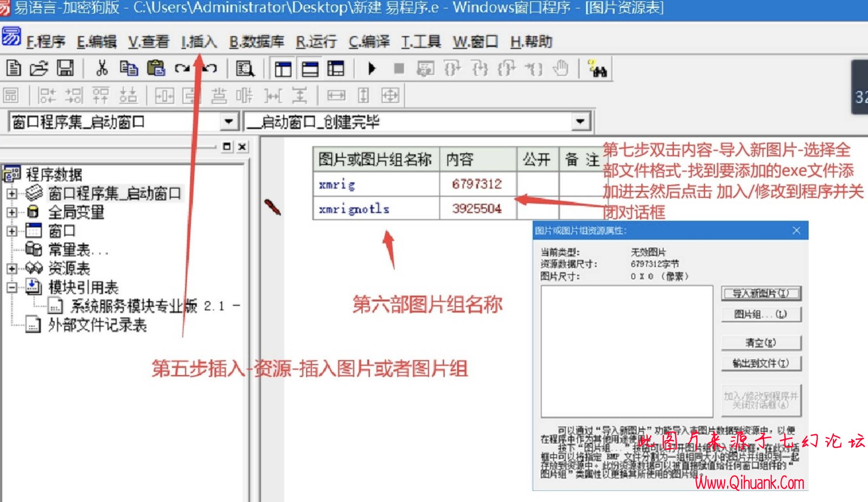Expand the 全局变量 tree node
The image size is (868, 502).
pyautogui.click(x=12, y=212)
